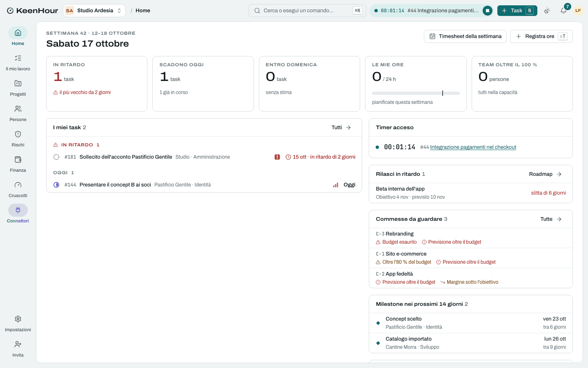588x368 pixels.
Task: Open commessa C-3 Rebranding
Action: 470,238
